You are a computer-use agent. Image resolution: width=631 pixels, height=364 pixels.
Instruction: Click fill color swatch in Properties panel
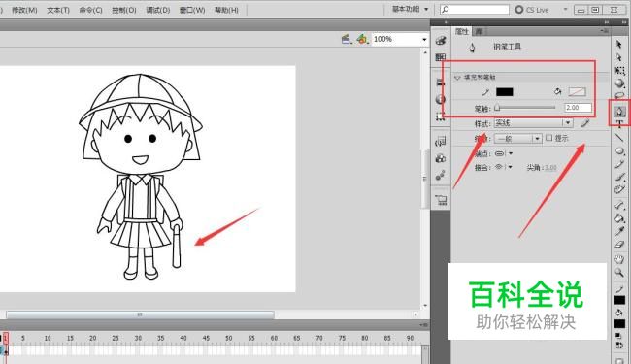coord(577,92)
